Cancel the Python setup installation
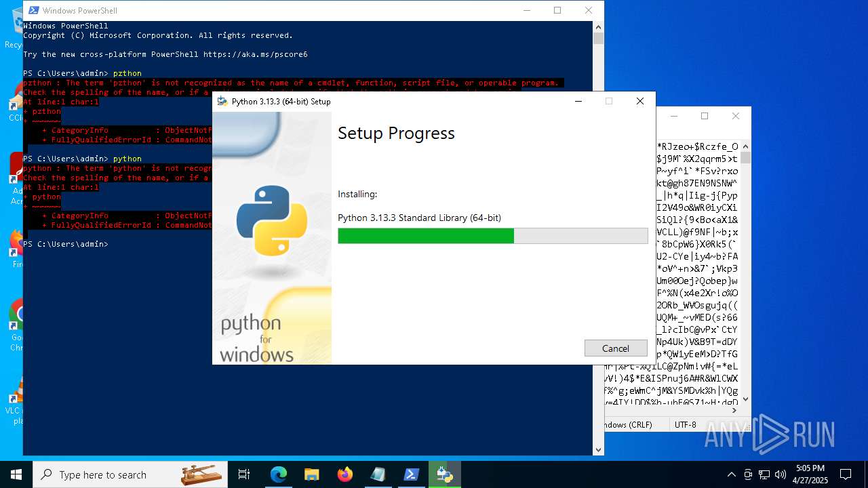This screenshot has width=868, height=488. point(616,348)
